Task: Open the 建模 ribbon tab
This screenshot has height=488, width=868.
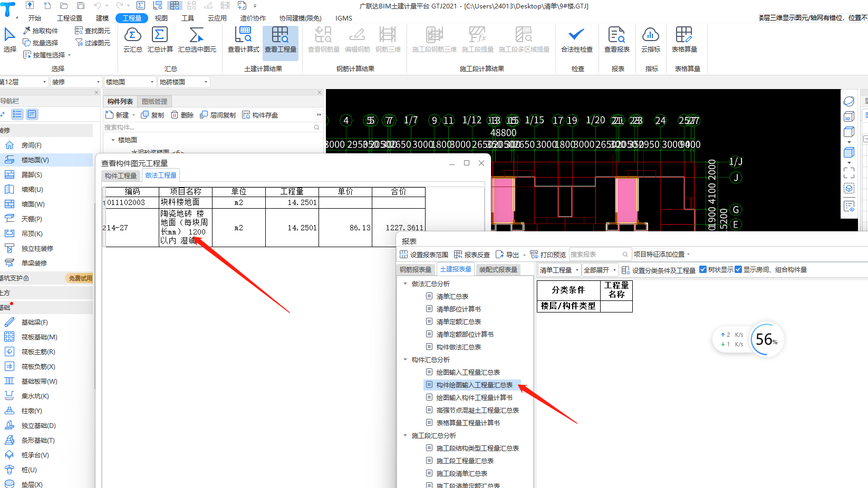Action: tap(102, 18)
